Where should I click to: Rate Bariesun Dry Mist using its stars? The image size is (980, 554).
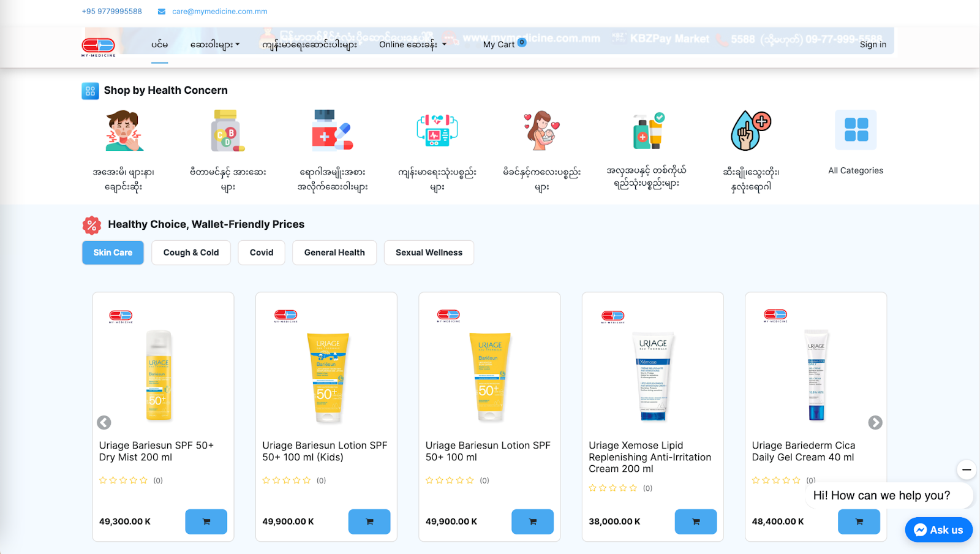click(123, 480)
